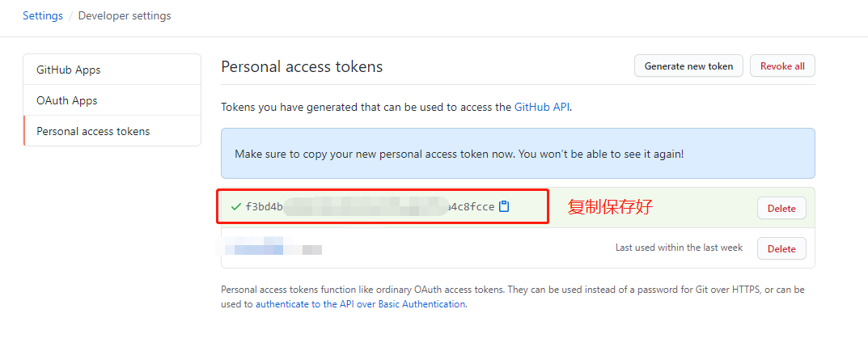Delete the token last used within week
The image size is (868, 343).
781,249
